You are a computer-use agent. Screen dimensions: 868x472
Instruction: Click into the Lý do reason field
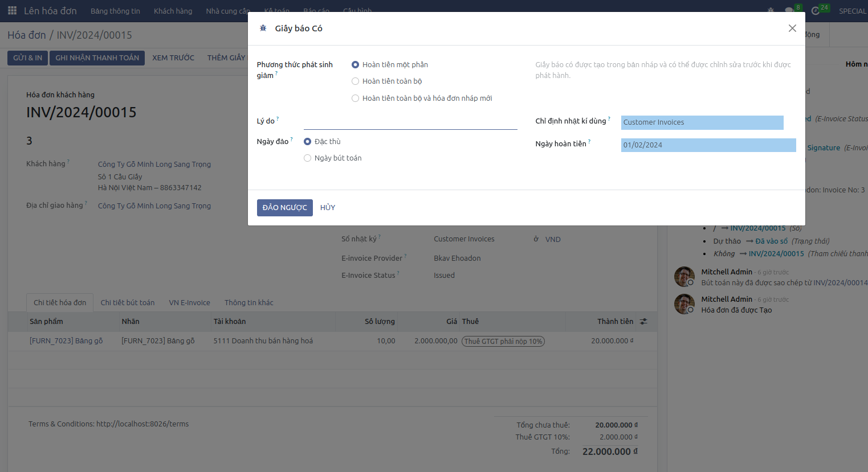tap(410, 122)
